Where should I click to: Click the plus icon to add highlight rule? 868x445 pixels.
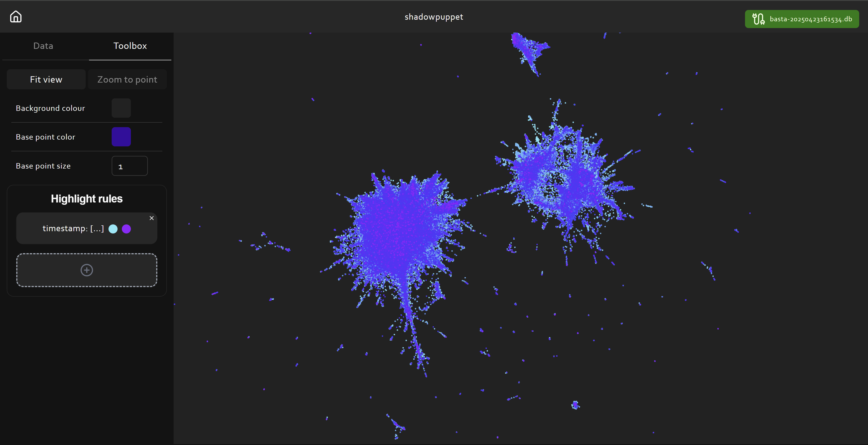pos(87,270)
